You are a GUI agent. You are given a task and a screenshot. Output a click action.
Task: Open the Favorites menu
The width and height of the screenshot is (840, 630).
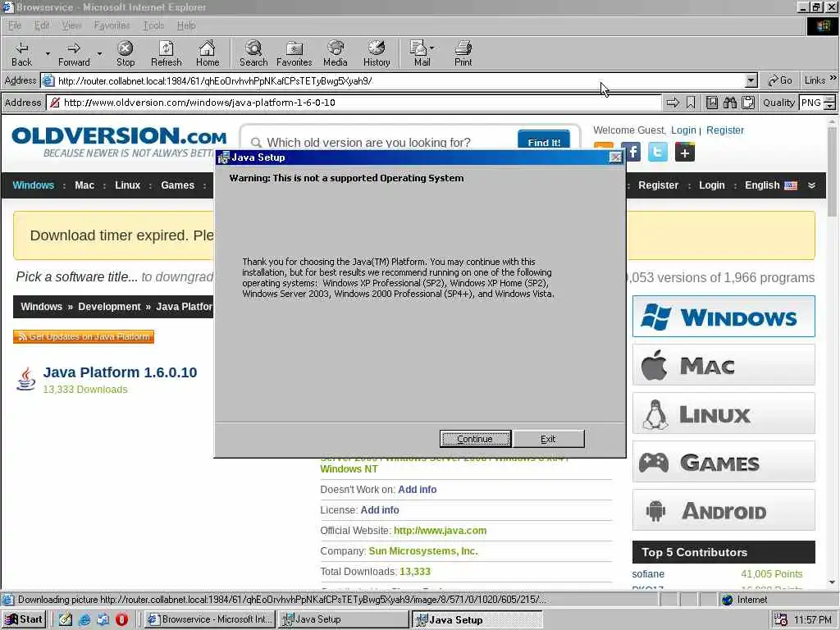click(112, 25)
